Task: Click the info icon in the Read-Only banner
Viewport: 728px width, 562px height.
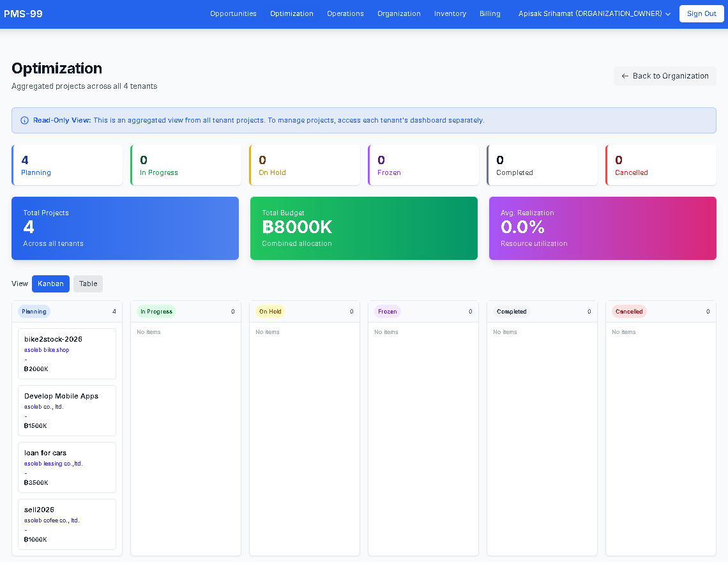Action: (24, 120)
